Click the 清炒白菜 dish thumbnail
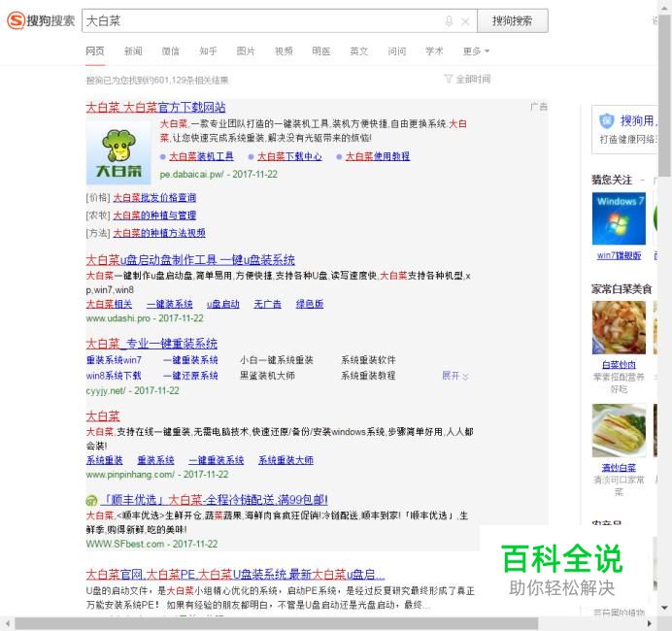This screenshot has height=631, width=672. click(x=619, y=430)
